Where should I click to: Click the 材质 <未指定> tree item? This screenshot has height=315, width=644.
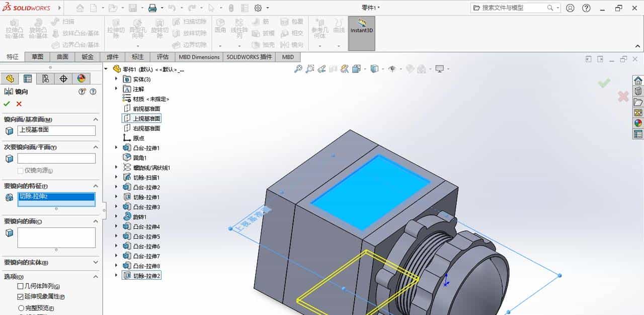pos(148,99)
